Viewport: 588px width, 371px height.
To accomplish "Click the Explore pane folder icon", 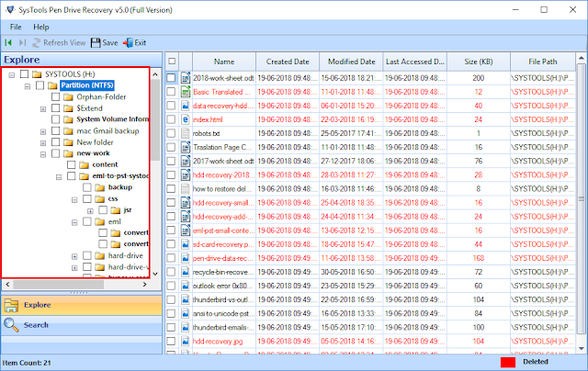I will [x=11, y=305].
